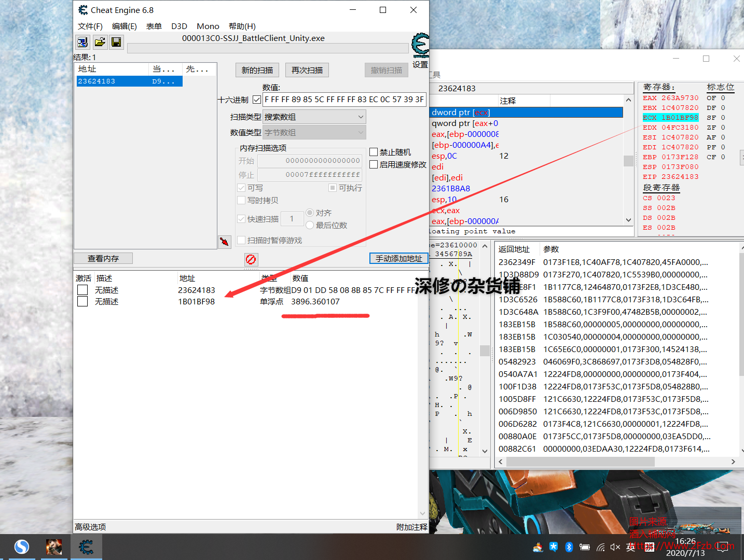Enable the 启用速度修改 checkbox
Image resolution: width=744 pixels, height=560 pixels.
pyautogui.click(x=374, y=164)
